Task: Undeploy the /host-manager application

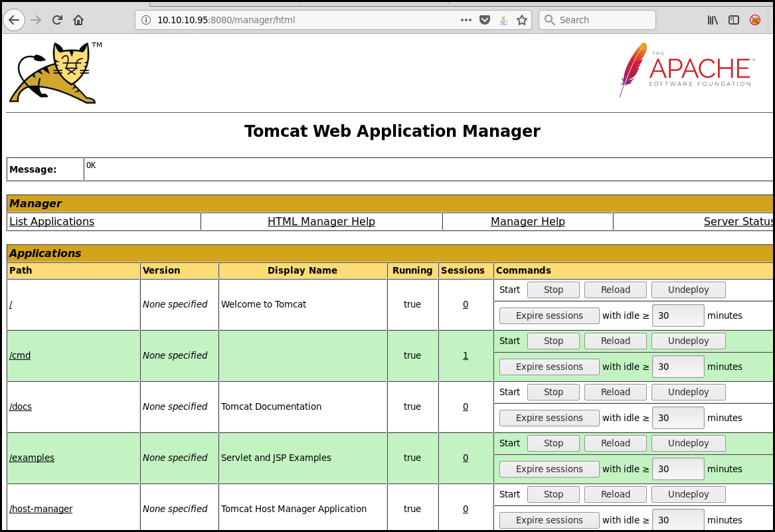Action: click(689, 494)
